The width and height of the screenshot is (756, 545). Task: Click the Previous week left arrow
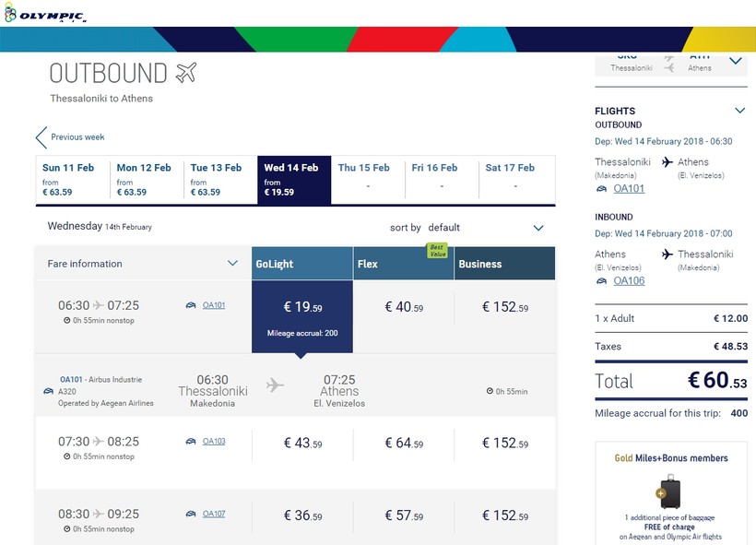(41, 137)
